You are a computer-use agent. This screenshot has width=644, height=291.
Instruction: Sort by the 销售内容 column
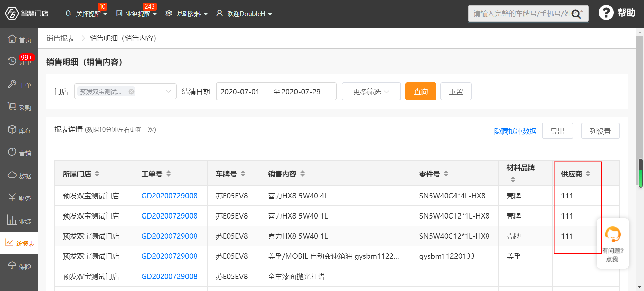click(303, 174)
